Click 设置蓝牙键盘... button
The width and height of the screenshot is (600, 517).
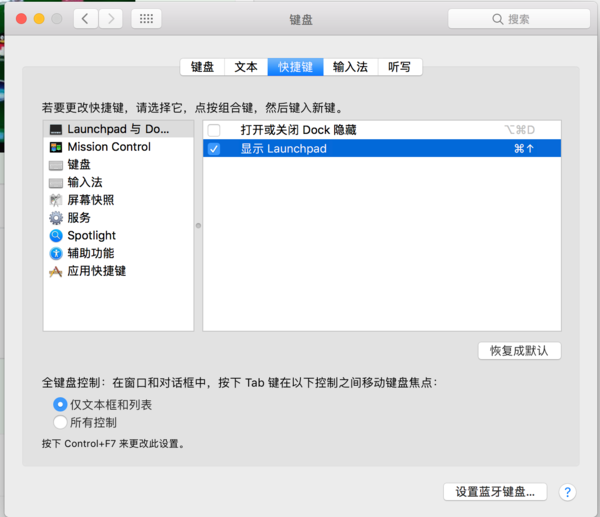click(x=495, y=492)
